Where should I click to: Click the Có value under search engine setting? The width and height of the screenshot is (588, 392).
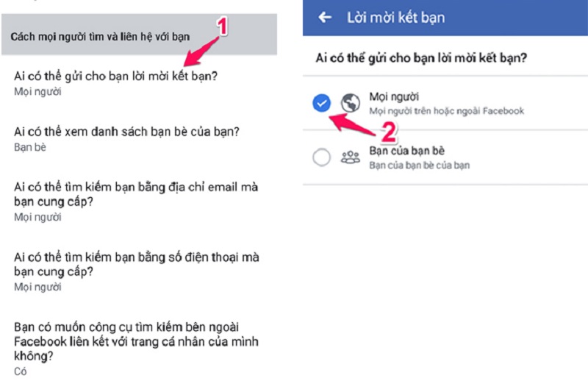click(21, 371)
